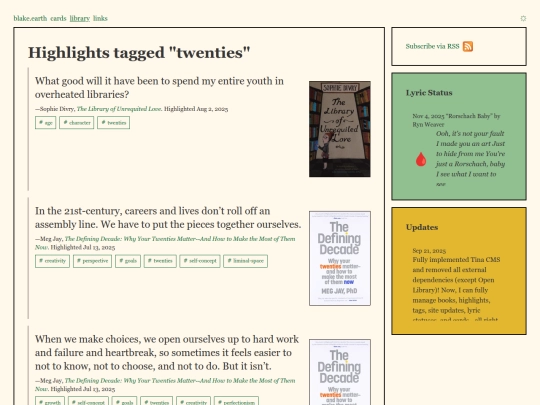Click the orange RSS feed icon
Screen dimensions: 540x405
click(468, 46)
